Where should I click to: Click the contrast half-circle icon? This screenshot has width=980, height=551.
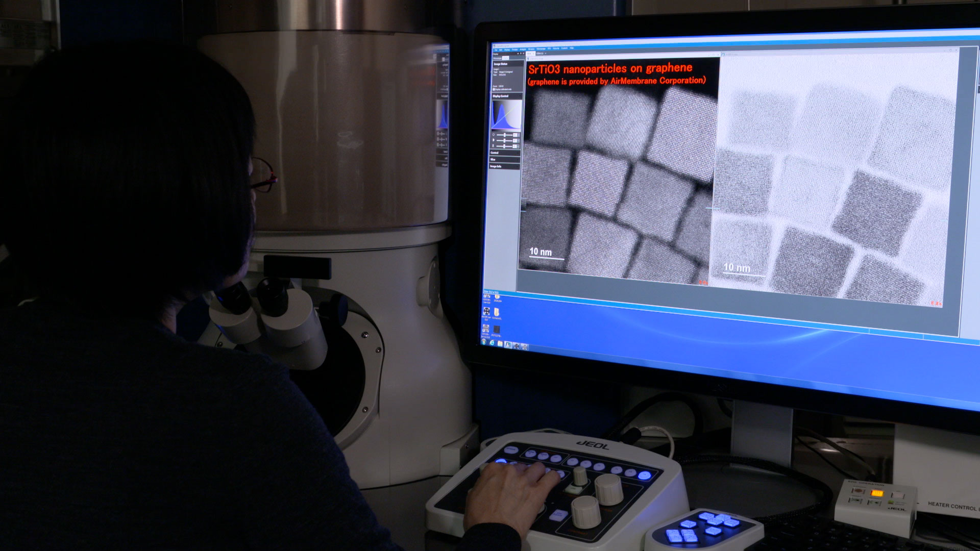point(493,140)
